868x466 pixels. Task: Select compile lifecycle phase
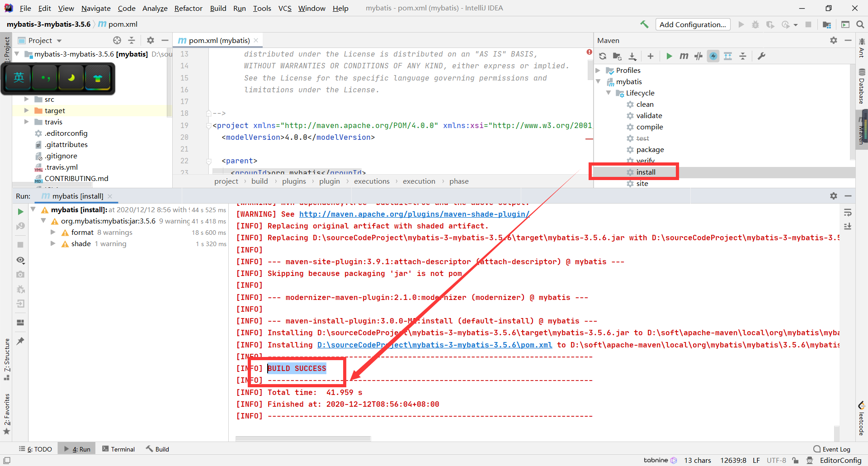click(x=650, y=127)
